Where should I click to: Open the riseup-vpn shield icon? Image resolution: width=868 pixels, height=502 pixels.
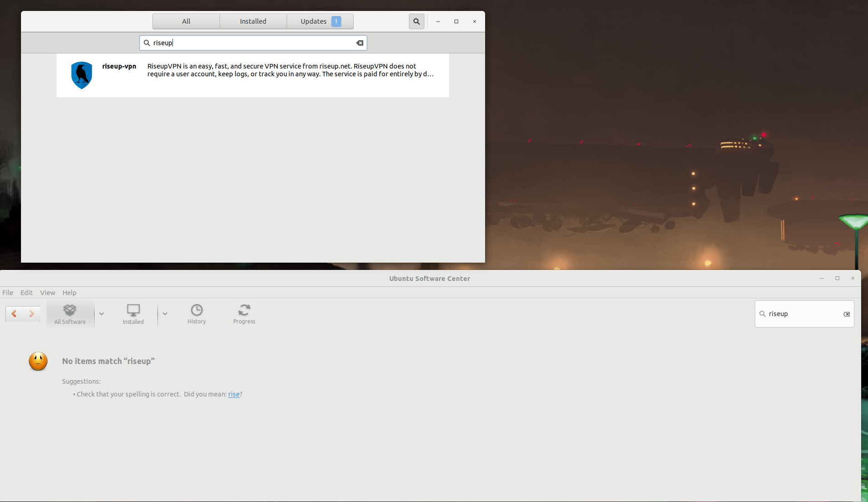(82, 75)
